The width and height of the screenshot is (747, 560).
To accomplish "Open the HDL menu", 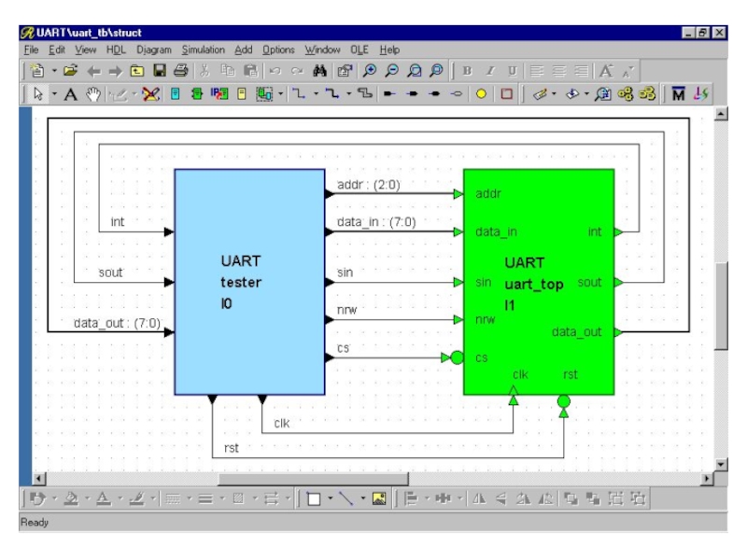I will (x=117, y=49).
